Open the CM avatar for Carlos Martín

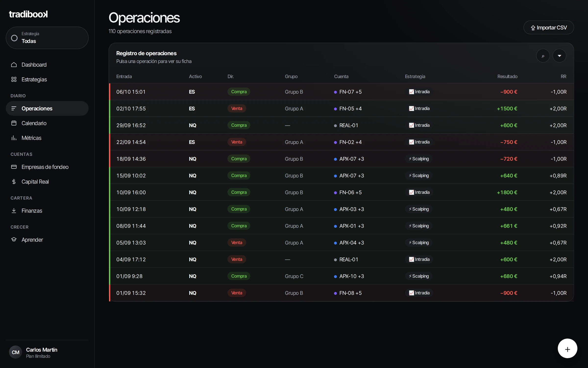coord(15,352)
